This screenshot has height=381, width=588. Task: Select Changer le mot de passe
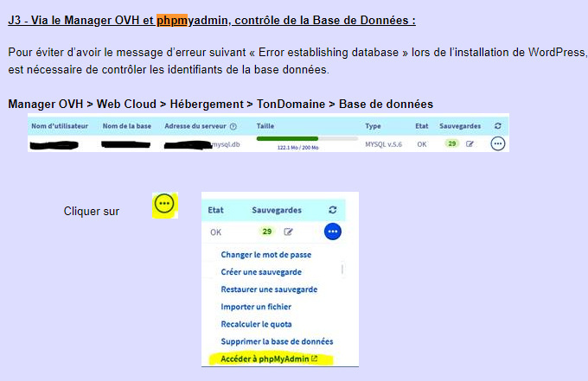pyautogui.click(x=265, y=255)
